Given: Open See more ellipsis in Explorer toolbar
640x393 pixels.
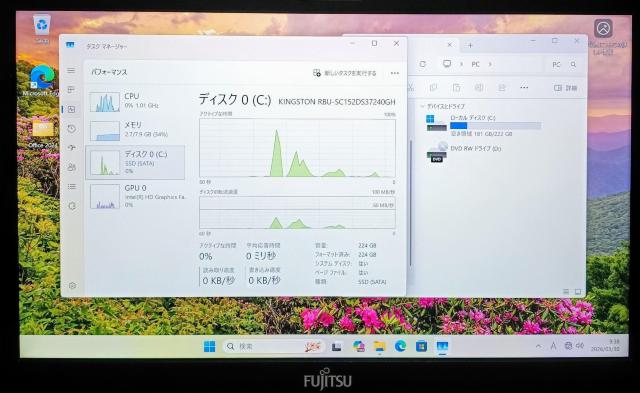Looking at the screenshot, I should pyautogui.click(x=524, y=87).
